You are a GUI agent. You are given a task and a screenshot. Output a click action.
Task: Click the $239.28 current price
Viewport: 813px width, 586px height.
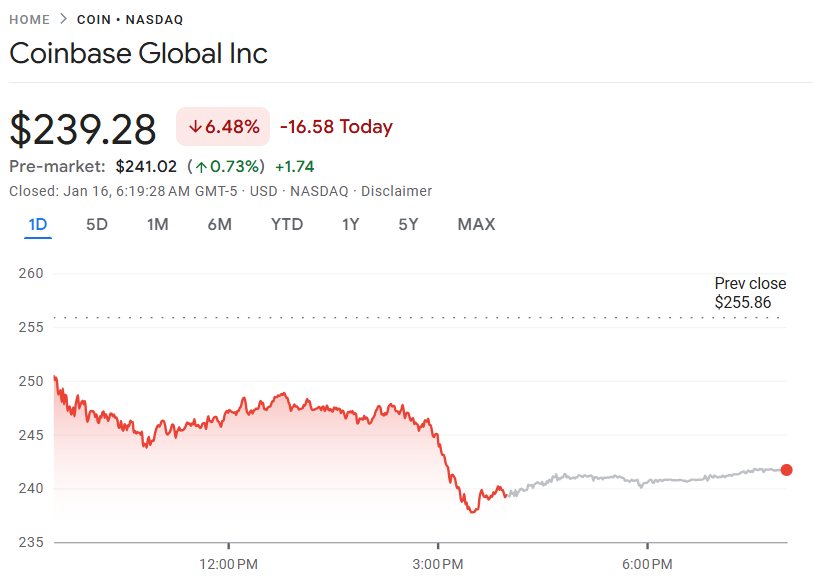(x=83, y=130)
